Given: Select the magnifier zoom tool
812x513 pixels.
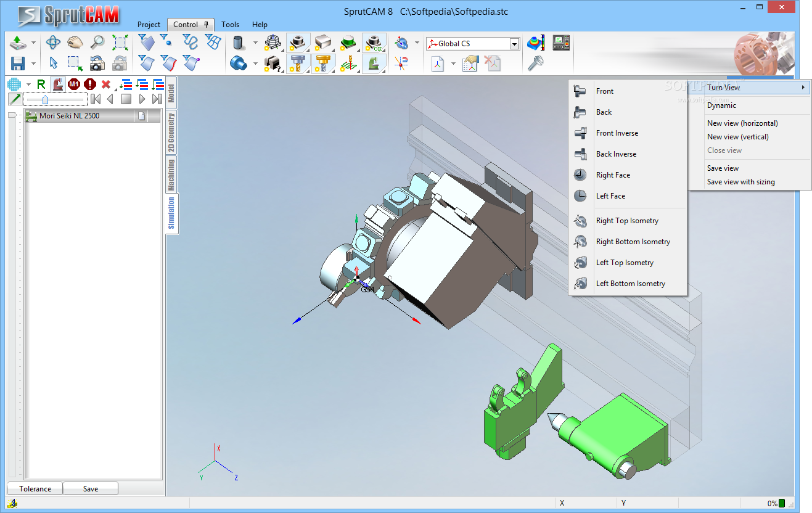Looking at the screenshot, I should (x=97, y=43).
